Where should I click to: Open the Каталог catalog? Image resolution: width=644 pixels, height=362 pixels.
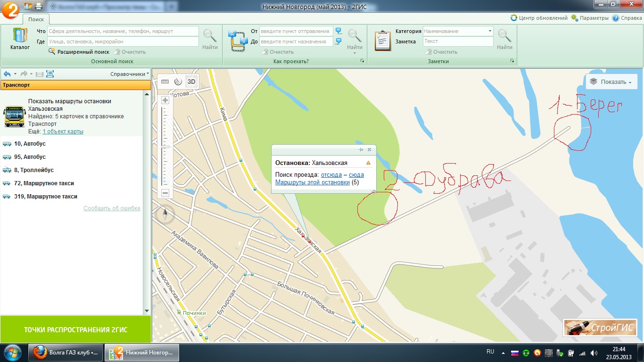pos(20,39)
